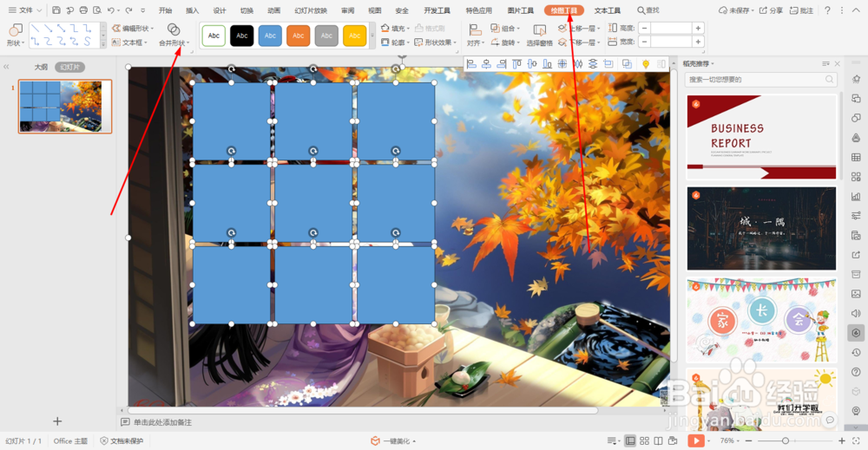Image resolution: width=868 pixels, height=450 pixels.
Task: Open the Shape Effects (形状效果) dropdown
Action: tap(436, 42)
